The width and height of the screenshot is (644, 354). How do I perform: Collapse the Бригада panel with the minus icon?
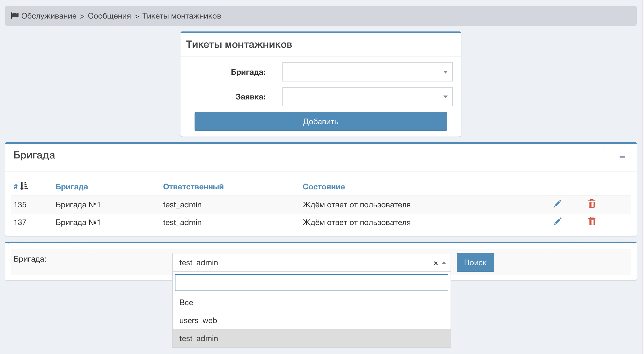622,157
